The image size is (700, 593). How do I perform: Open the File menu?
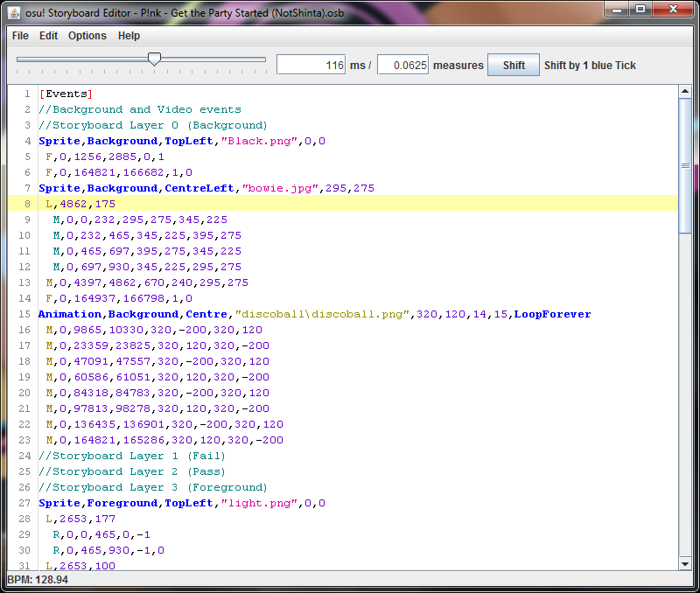(x=20, y=36)
